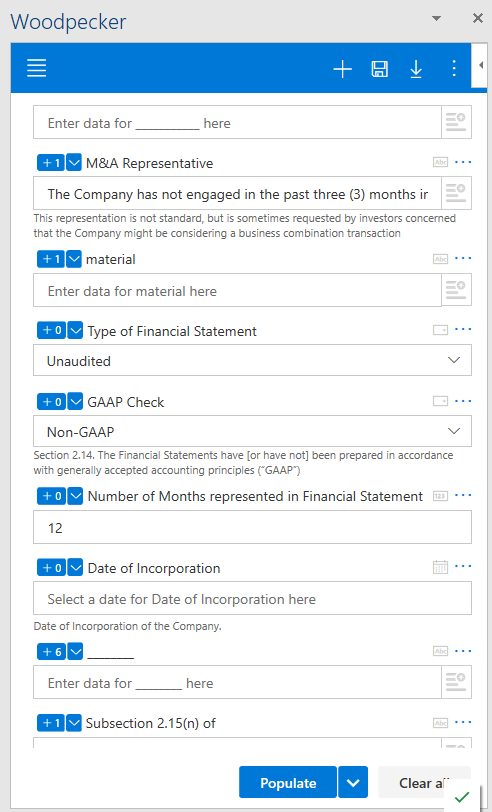Click the save floppy disk icon

[x=380, y=68]
